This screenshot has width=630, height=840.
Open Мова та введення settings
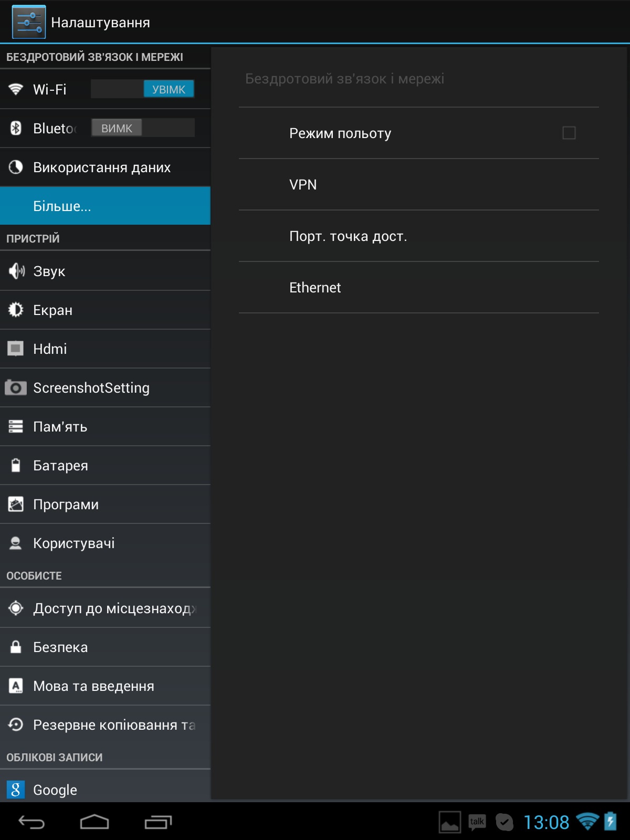[93, 686]
